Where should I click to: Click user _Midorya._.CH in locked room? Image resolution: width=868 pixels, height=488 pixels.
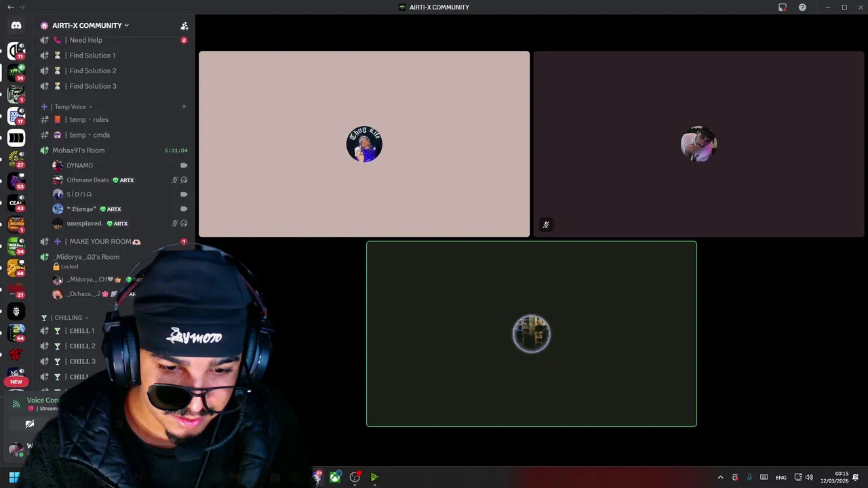tap(92, 279)
